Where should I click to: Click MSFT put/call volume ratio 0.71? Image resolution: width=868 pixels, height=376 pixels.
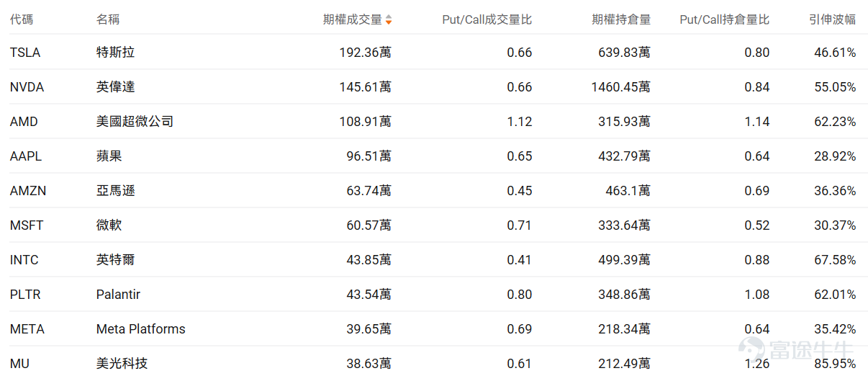520,225
